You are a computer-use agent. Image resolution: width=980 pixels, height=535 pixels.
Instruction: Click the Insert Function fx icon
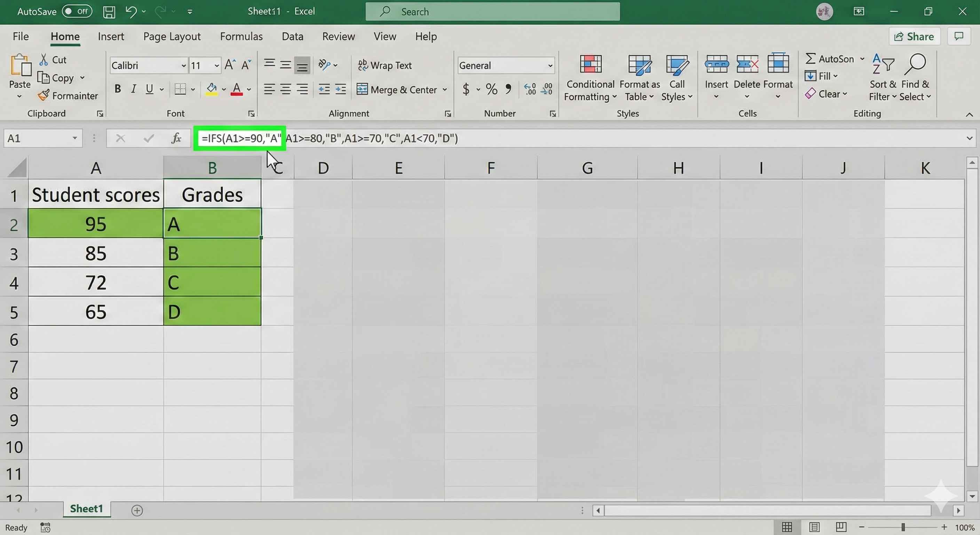(x=176, y=138)
